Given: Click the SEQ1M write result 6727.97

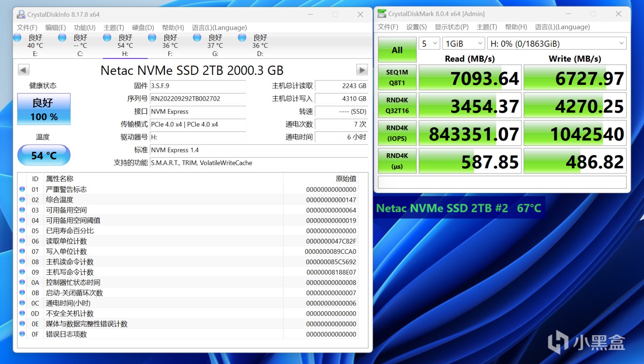Looking at the screenshot, I should tap(575, 78).
